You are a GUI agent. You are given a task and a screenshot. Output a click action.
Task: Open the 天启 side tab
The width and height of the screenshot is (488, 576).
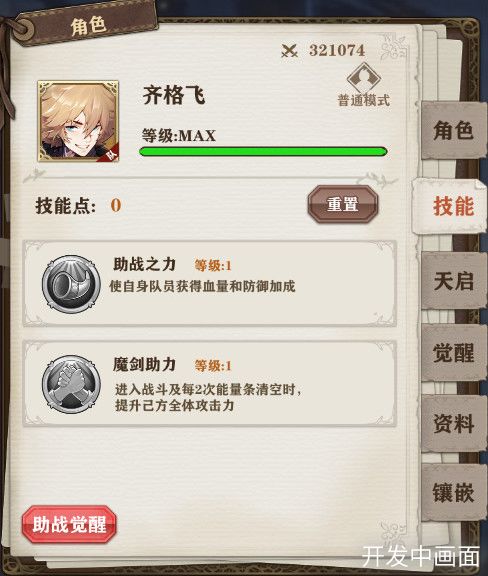click(x=453, y=281)
